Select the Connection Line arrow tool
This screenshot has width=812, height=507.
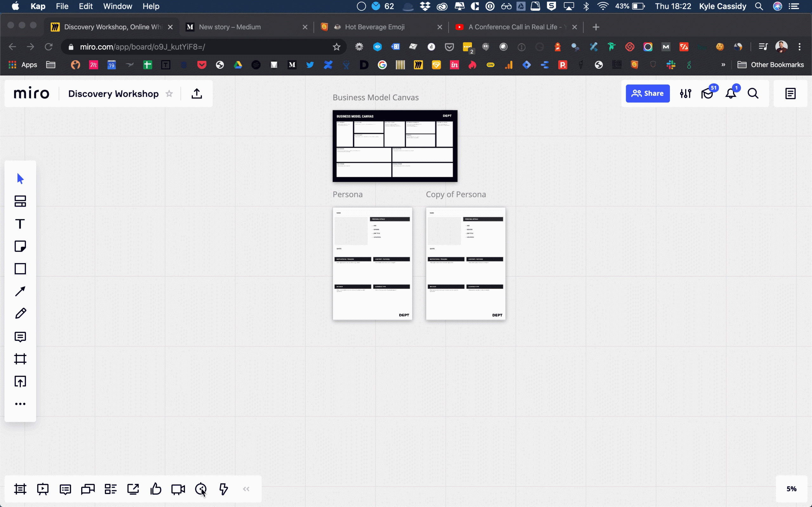click(x=20, y=291)
